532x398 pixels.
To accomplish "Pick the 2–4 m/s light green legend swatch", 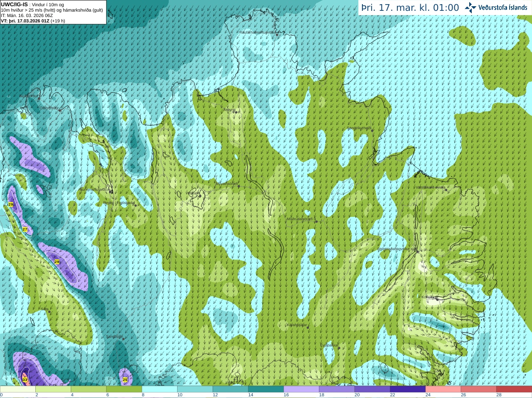I will 53,389.
